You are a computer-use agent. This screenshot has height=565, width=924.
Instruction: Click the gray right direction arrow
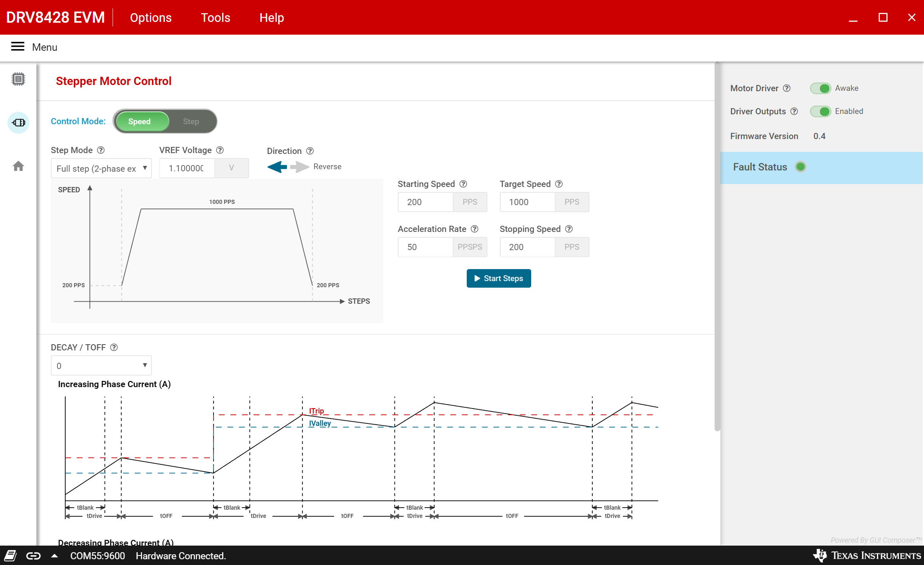[x=299, y=167]
